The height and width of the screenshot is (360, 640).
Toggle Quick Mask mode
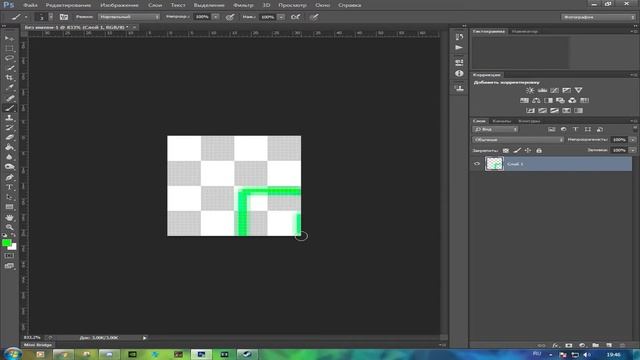click(9, 256)
